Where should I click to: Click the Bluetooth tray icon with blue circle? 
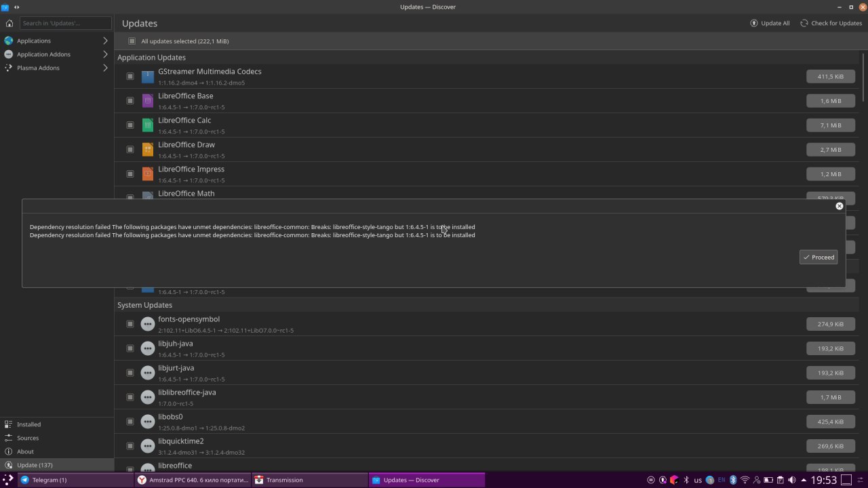[733, 480]
